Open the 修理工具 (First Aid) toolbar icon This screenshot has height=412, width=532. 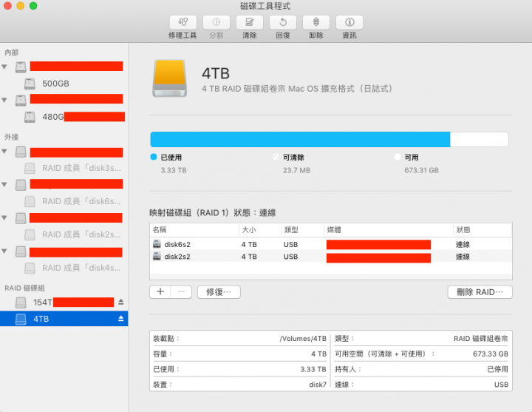[x=183, y=22]
